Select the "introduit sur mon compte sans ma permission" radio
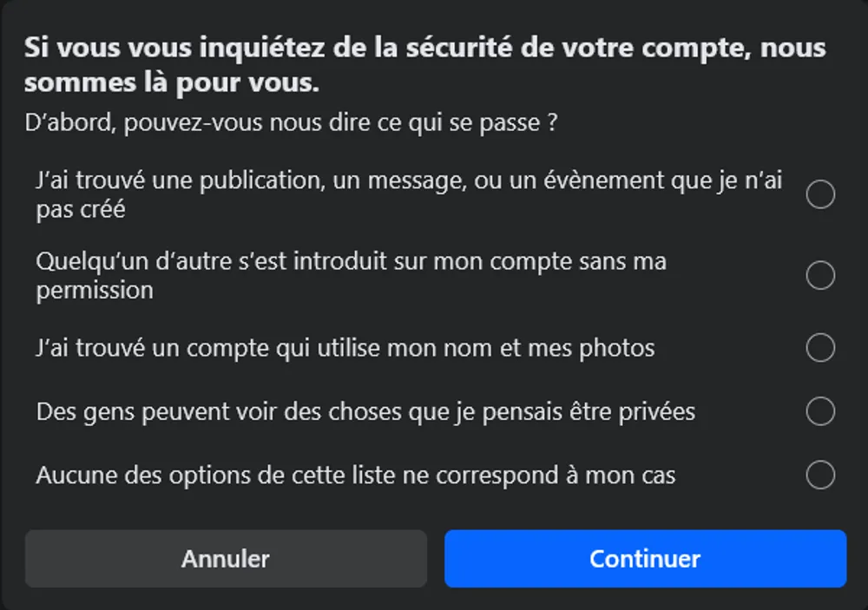This screenshot has width=868, height=610. click(819, 276)
